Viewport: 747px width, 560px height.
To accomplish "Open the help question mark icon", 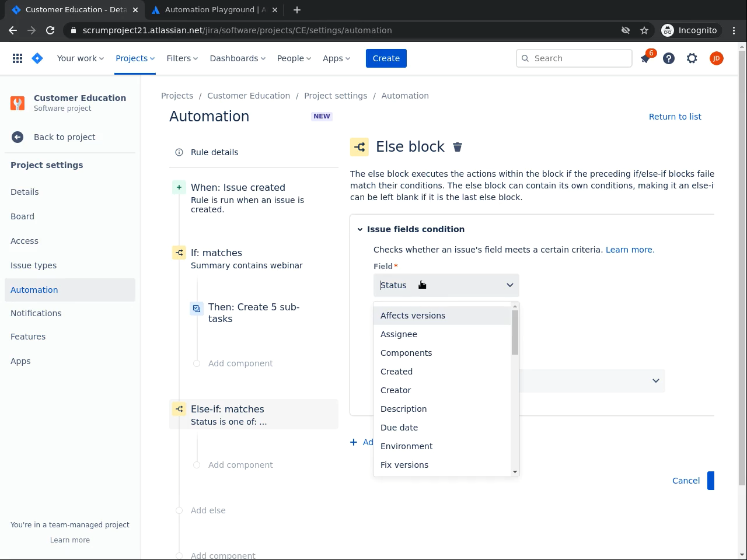I will pos(669,58).
